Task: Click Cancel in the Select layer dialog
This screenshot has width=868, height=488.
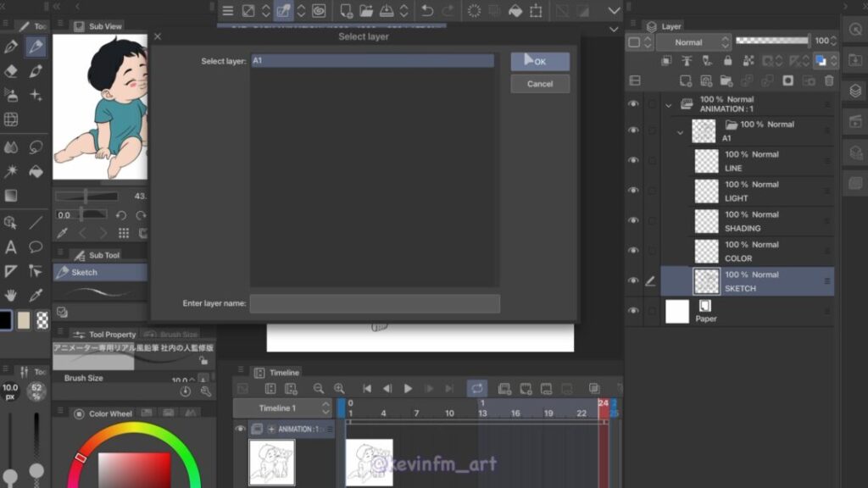Action: pos(540,84)
